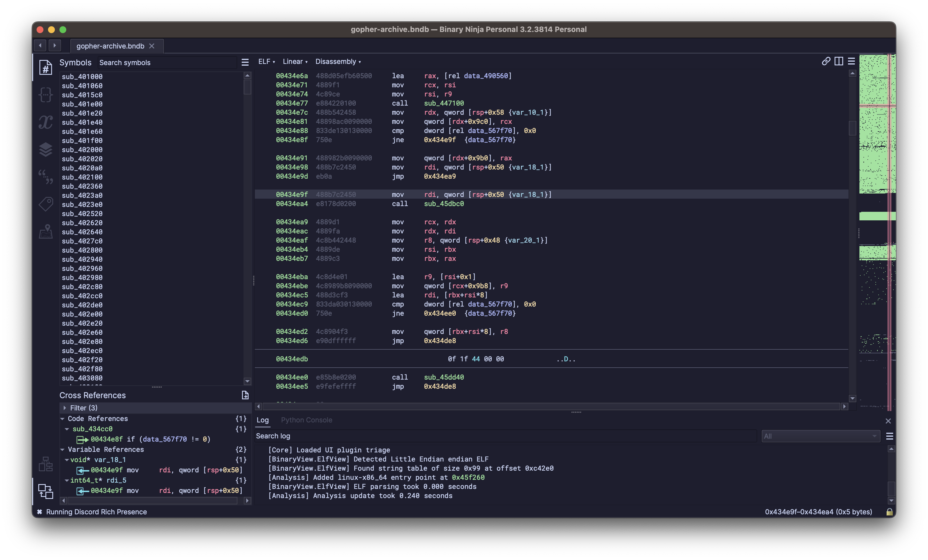This screenshot has width=928, height=560.
Task: Toggle pin on Cross References panel
Action: [245, 395]
